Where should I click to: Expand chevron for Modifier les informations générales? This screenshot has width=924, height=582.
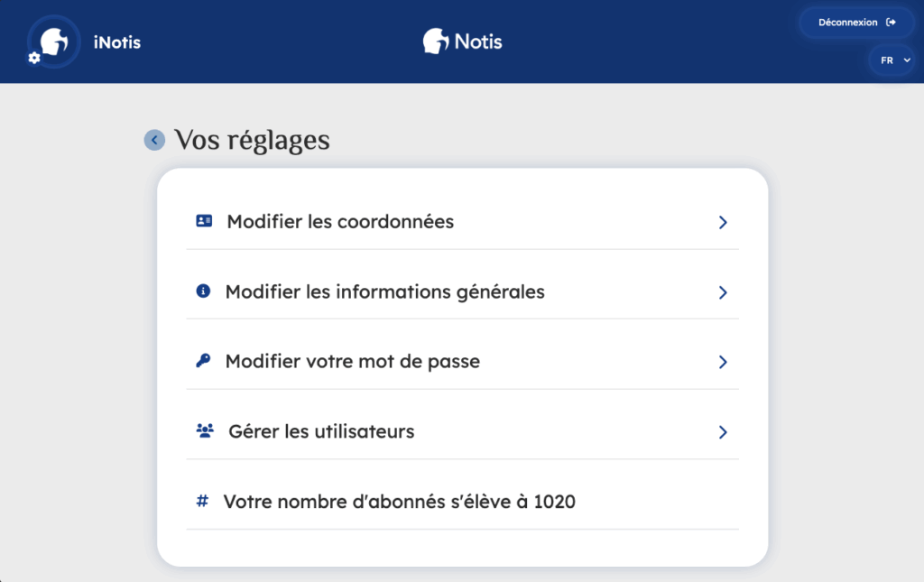(x=723, y=292)
